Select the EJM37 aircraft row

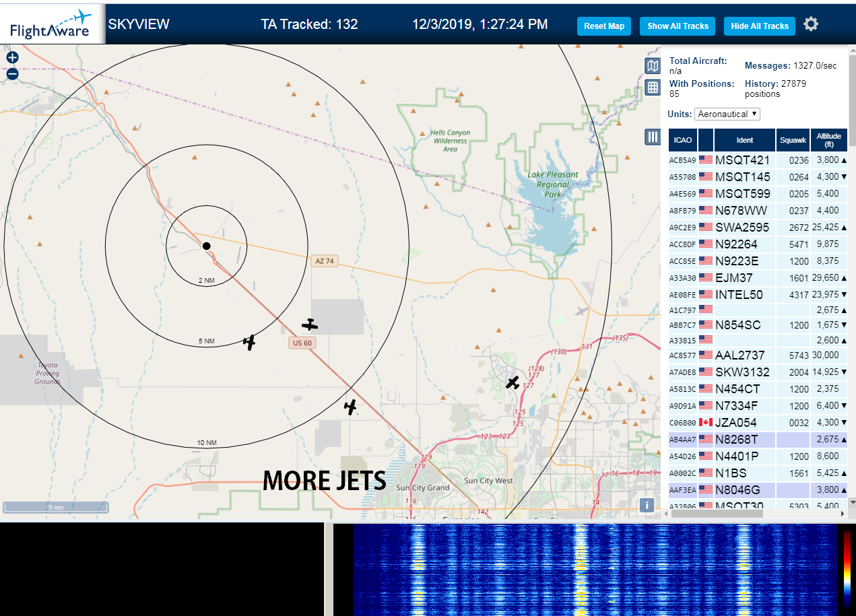pos(758,277)
